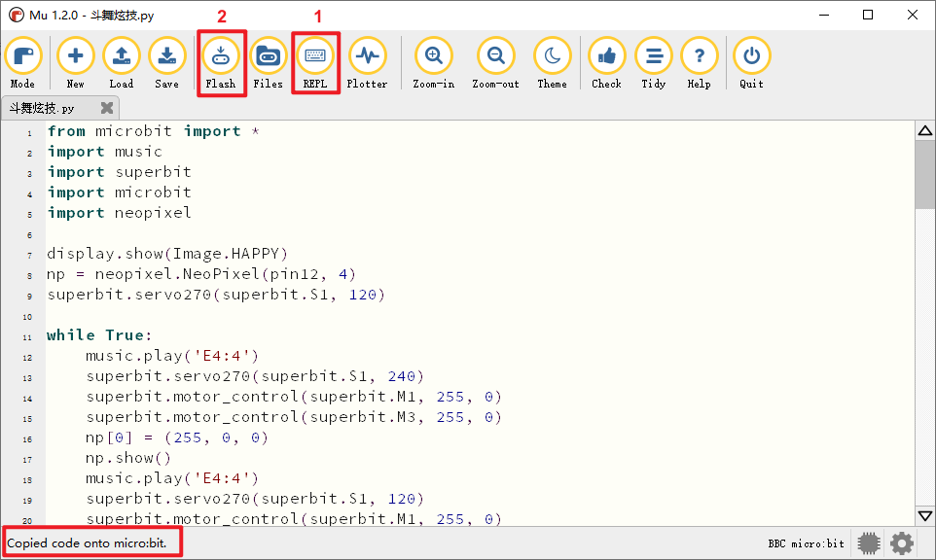Click the line 'import superbit'
The width and height of the screenshot is (936, 560).
pyautogui.click(x=120, y=172)
